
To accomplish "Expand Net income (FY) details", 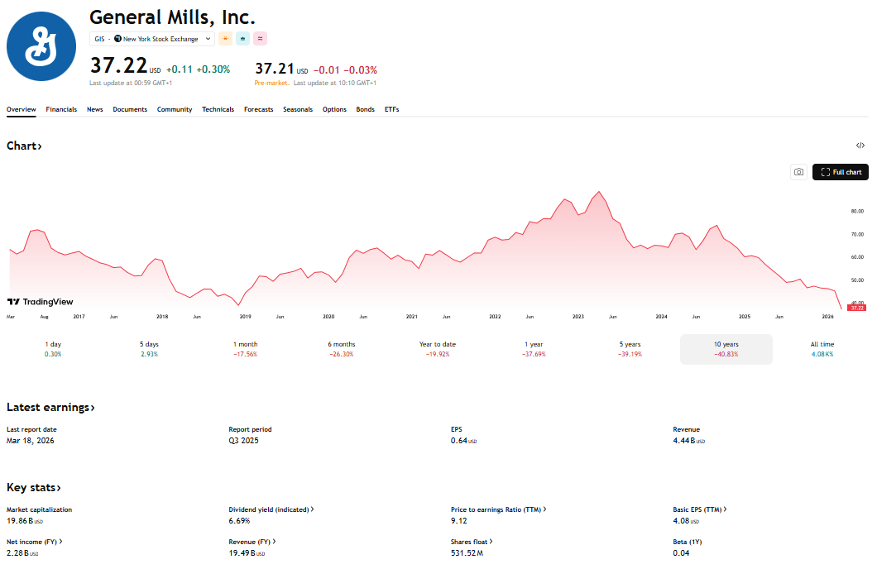I will [34, 543].
